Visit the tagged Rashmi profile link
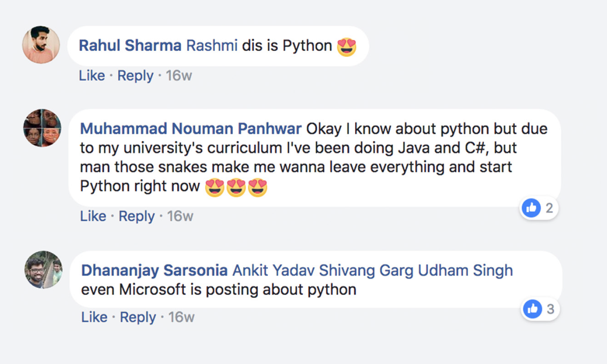Image resolution: width=607 pixels, height=364 pixels. [211, 46]
